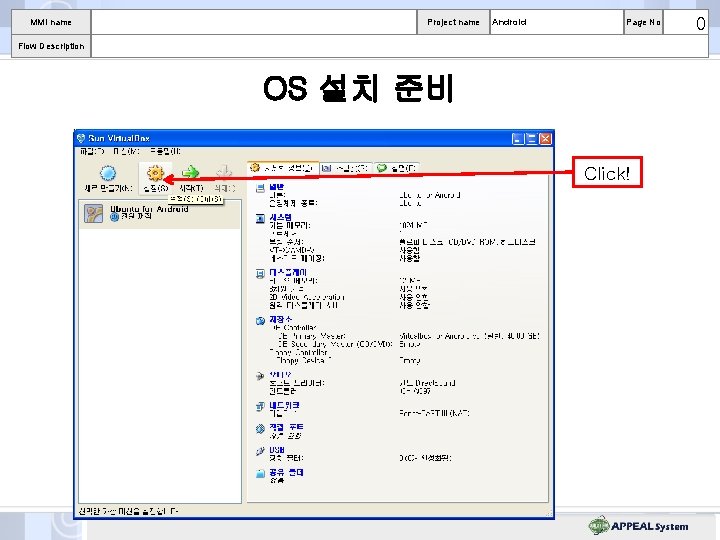Click the USB section plug icon
The width and height of the screenshot is (720, 540).
click(x=260, y=451)
